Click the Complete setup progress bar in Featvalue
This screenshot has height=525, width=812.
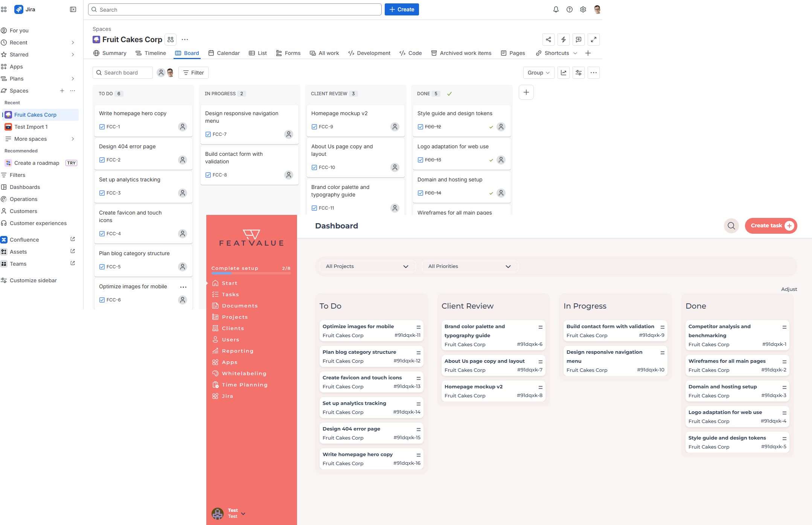point(251,273)
